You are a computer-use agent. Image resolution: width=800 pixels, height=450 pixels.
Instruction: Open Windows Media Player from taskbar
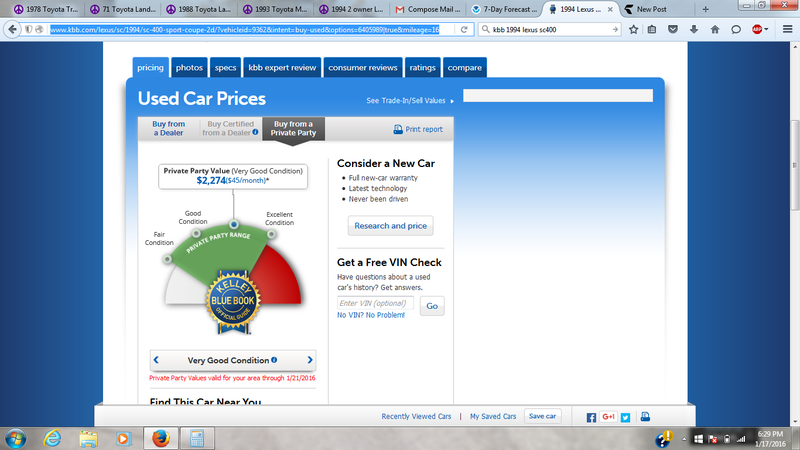[x=123, y=438]
